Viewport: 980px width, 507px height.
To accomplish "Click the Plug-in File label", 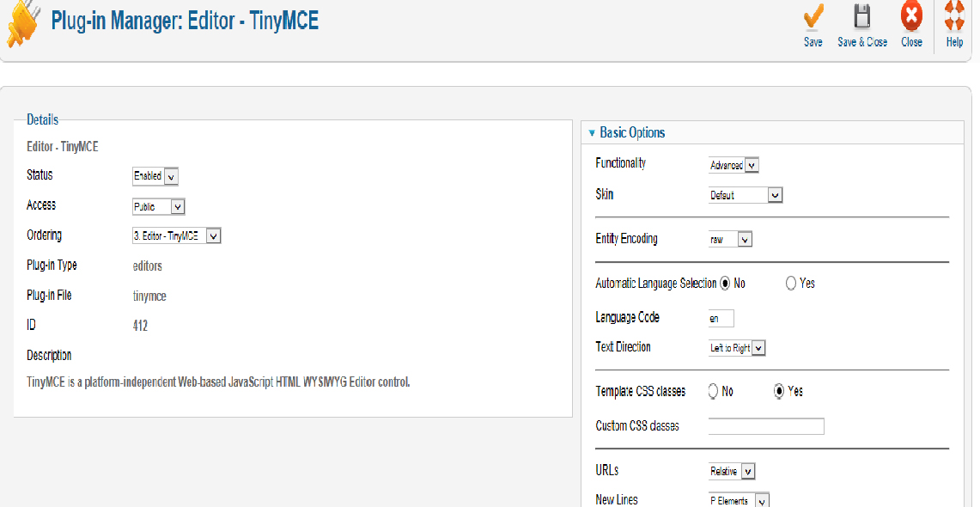I will pyautogui.click(x=49, y=296).
